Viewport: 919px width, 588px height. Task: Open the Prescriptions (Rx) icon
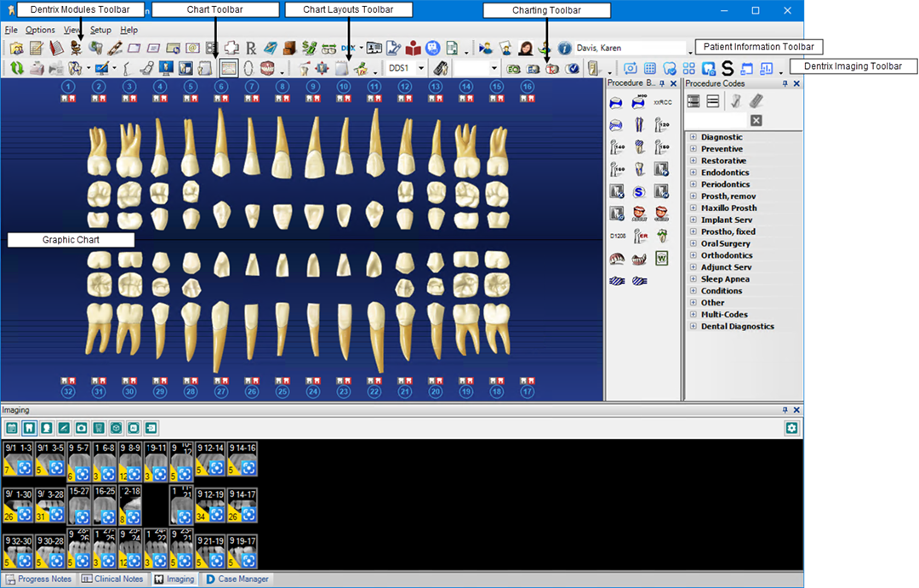[x=251, y=49]
